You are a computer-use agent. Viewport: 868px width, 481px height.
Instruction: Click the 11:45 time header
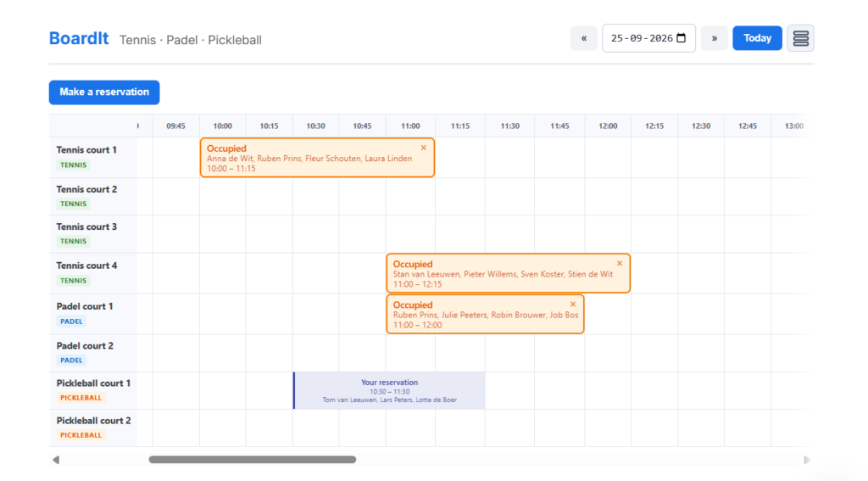click(559, 126)
